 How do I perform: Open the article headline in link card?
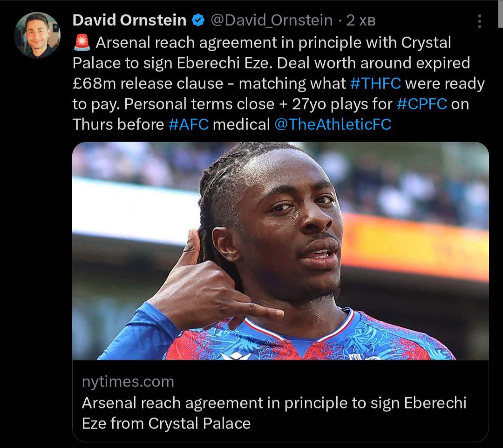pyautogui.click(x=274, y=413)
